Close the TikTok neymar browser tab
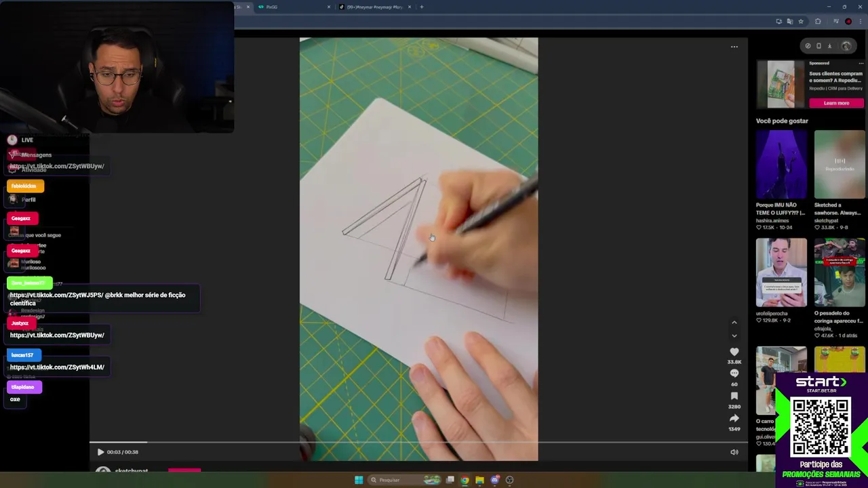Viewport: 868px width, 488px height. point(410,7)
